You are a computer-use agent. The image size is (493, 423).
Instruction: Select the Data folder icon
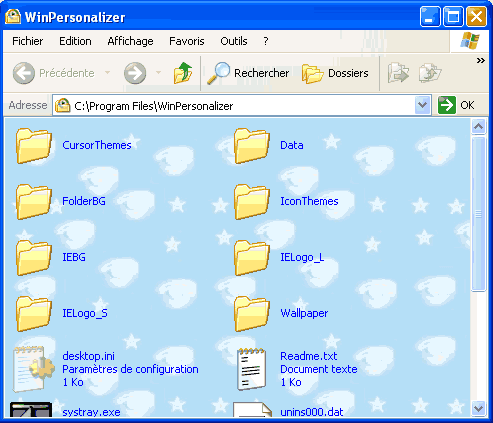pos(252,146)
